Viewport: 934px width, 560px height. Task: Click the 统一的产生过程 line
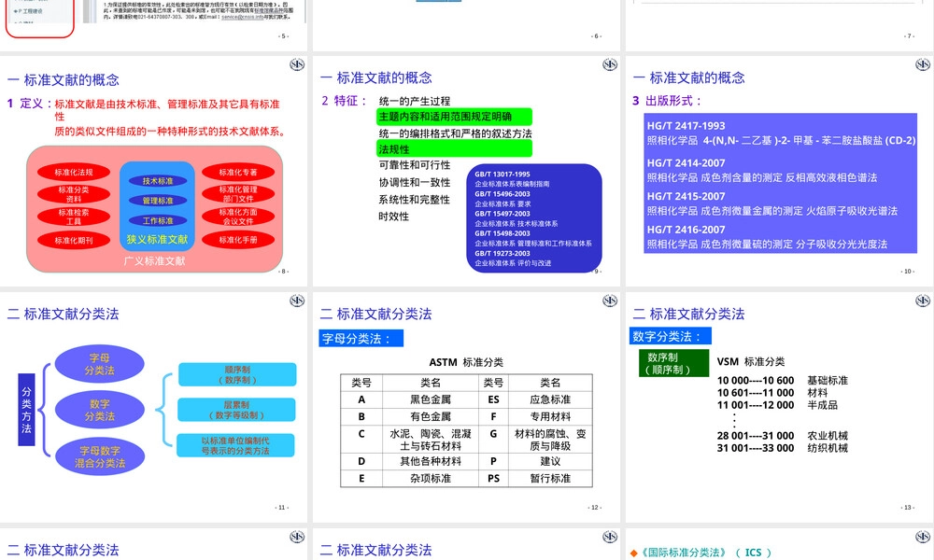coord(415,101)
